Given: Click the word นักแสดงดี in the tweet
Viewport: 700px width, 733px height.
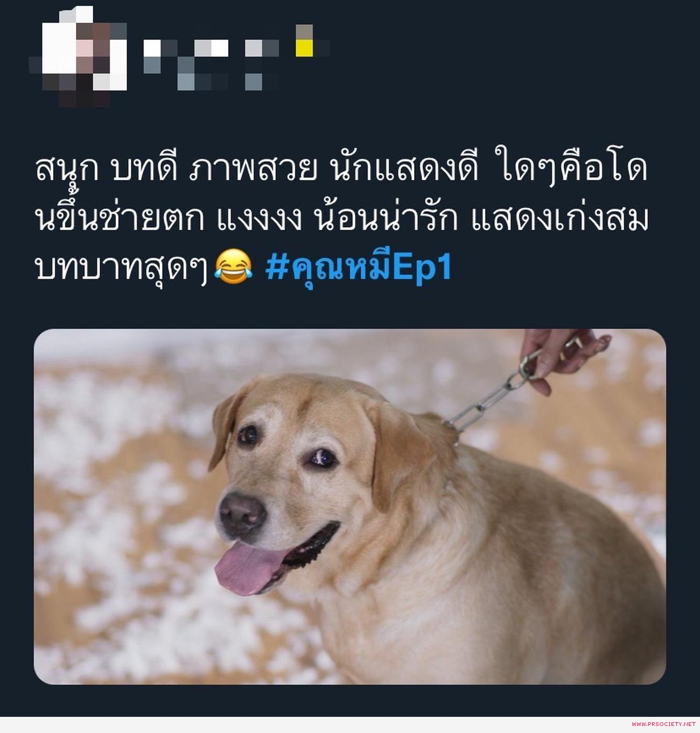Looking at the screenshot, I should [403, 169].
